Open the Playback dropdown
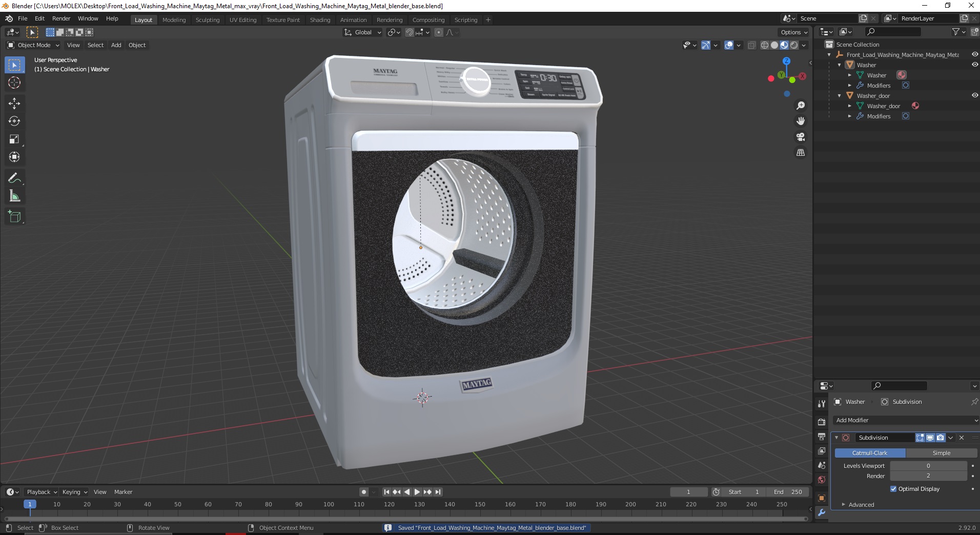 pos(42,492)
